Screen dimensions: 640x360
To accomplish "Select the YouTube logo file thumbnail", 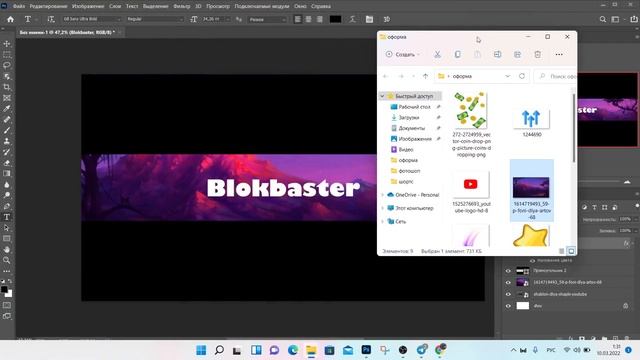I will 470,184.
